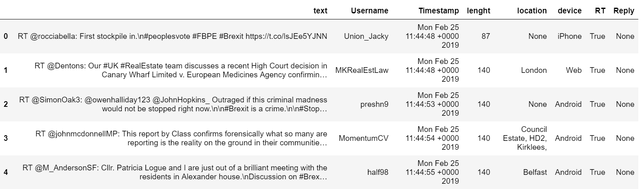
Task: Click the 'device' column header
Action: [x=569, y=11]
